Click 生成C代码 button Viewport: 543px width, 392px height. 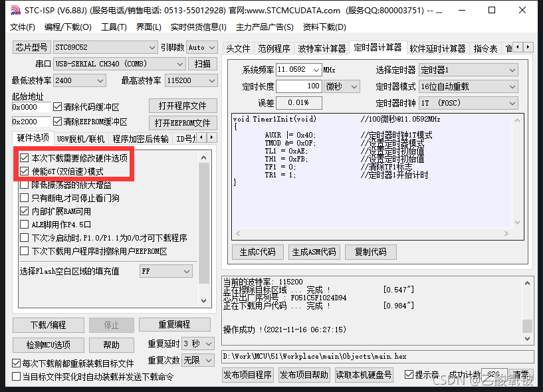[x=257, y=252]
